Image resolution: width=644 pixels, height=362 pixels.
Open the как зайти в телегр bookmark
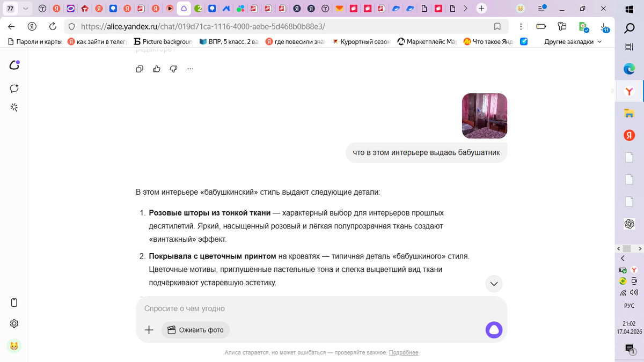pyautogui.click(x=97, y=41)
